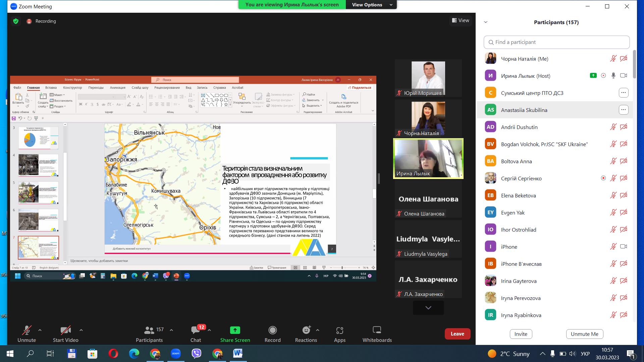Start recording with Record icon
This screenshot has height=362, width=644.
pos(272,330)
